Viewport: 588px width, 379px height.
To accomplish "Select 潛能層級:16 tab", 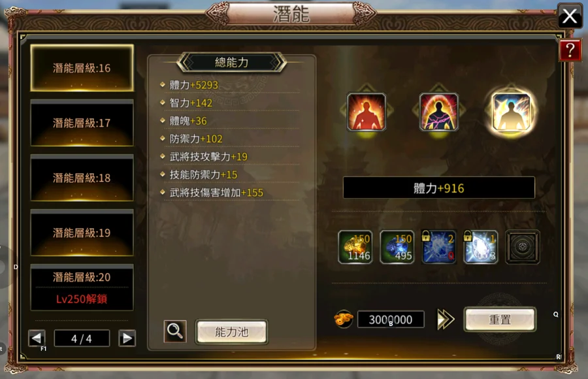I will point(82,68).
